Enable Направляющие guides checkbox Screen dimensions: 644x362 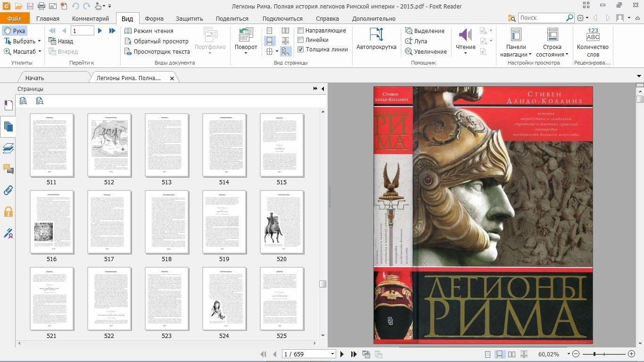click(301, 31)
